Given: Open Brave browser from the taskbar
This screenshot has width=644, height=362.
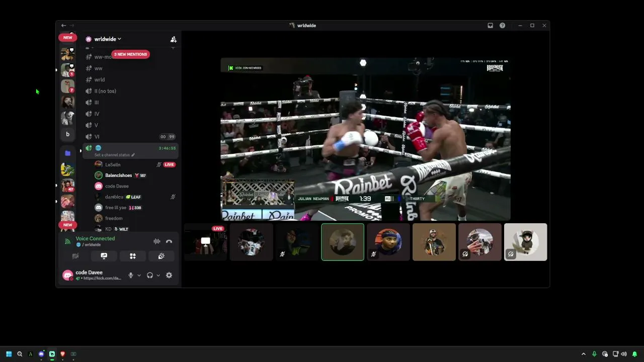Looking at the screenshot, I should pos(63,354).
